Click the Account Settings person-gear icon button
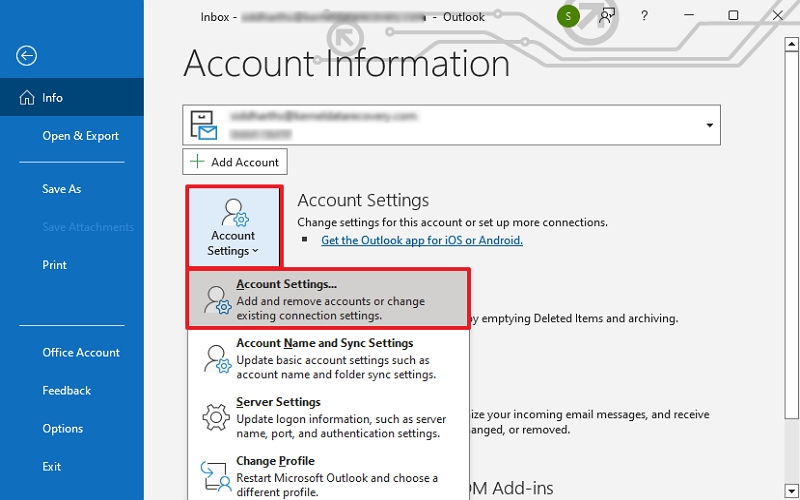800x500 pixels. click(x=232, y=227)
